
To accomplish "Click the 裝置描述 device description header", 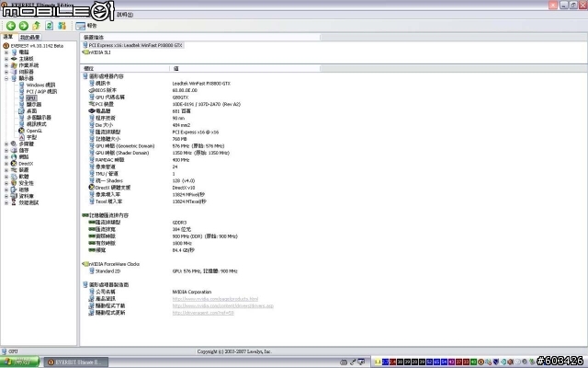I will coord(200,37).
